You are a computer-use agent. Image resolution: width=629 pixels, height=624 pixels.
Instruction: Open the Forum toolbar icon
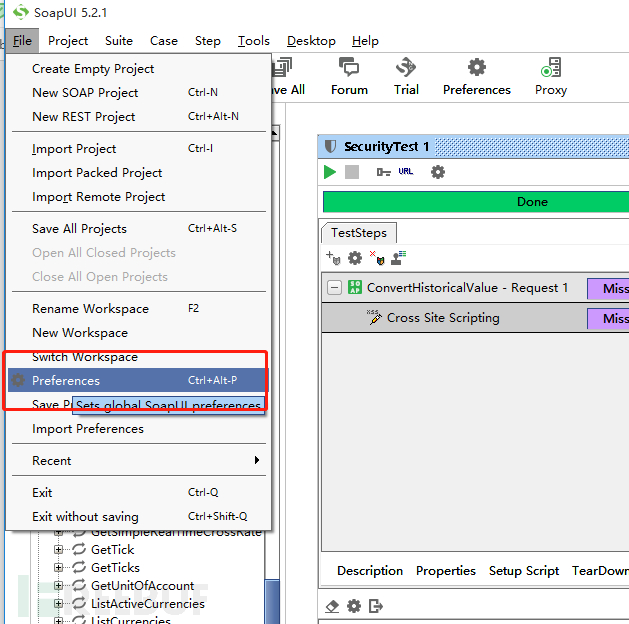(x=349, y=77)
